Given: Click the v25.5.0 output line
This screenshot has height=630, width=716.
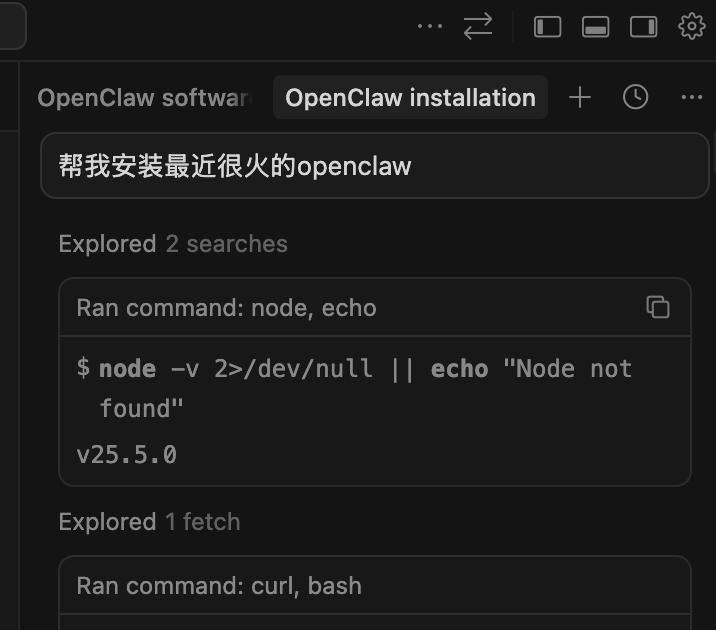Looking at the screenshot, I should pyautogui.click(x=127, y=455).
